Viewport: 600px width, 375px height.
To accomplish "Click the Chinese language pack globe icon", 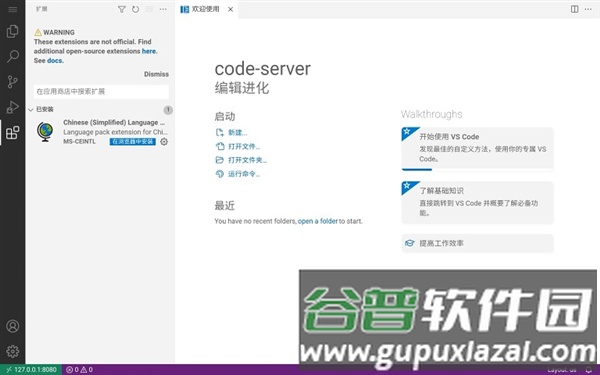I will click(x=45, y=132).
